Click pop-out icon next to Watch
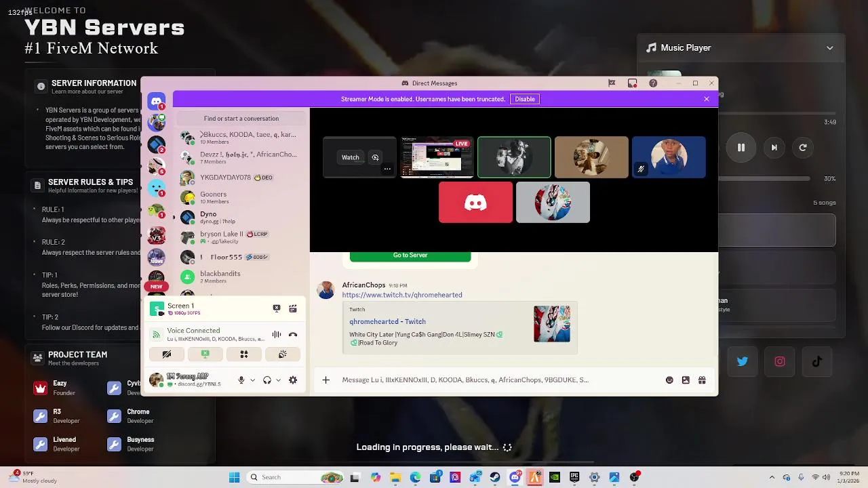The width and height of the screenshot is (868, 488). (x=375, y=157)
